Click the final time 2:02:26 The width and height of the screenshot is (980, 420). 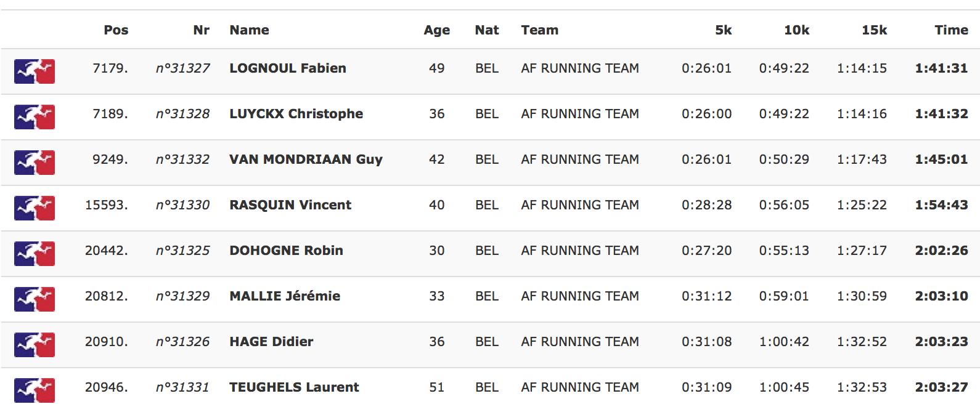tap(941, 251)
